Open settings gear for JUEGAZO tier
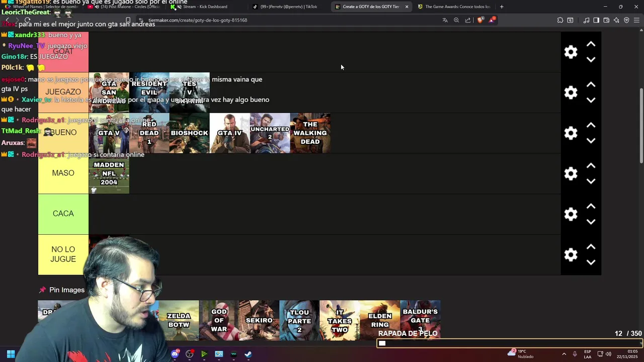Screen dimensions: 644x362 click(x=571, y=93)
